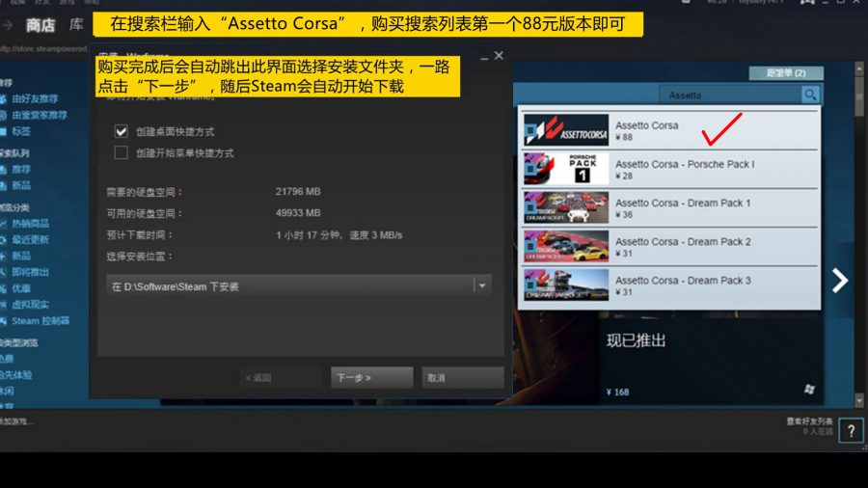Open 抢先体验 sidebar link
The width and height of the screenshot is (868, 488).
coord(15,375)
